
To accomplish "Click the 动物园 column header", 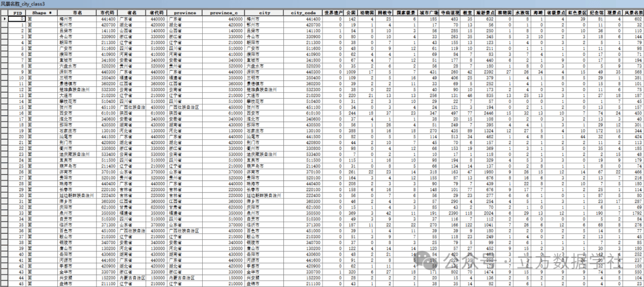I will (x=366, y=13).
